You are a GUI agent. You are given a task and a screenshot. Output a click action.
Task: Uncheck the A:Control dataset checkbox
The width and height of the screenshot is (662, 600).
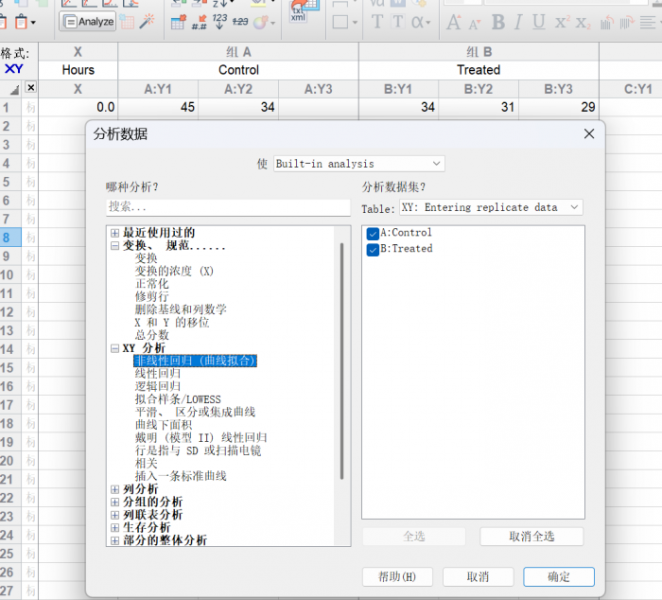click(373, 233)
